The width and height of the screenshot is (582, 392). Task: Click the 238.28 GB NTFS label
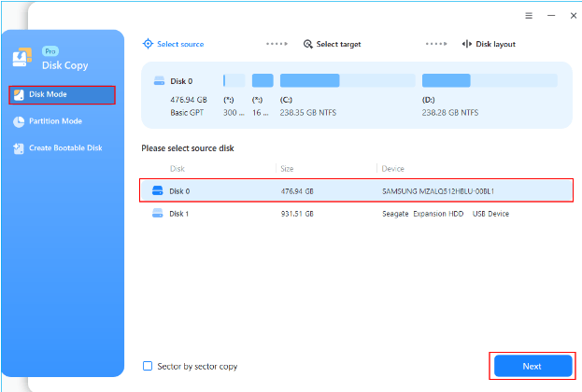pyautogui.click(x=450, y=113)
